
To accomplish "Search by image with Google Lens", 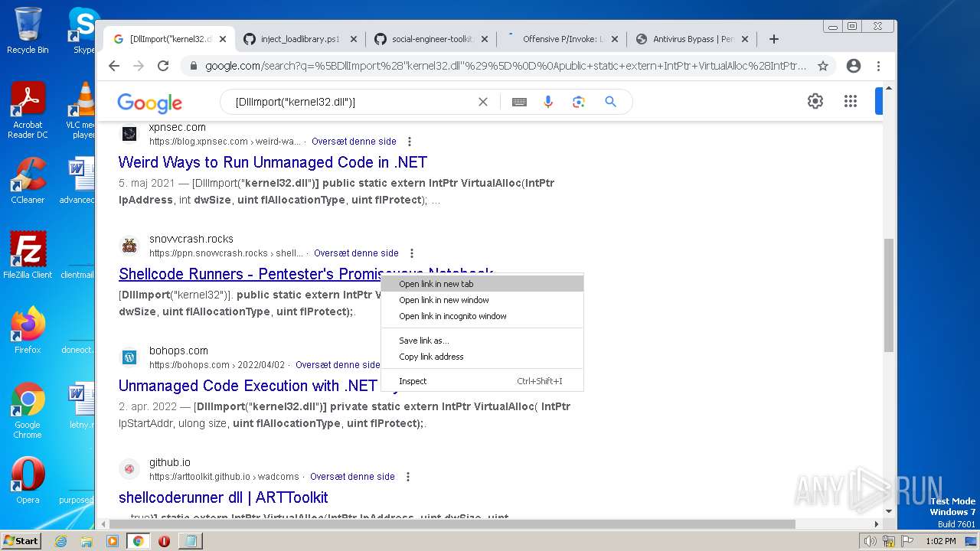I will pyautogui.click(x=579, y=102).
